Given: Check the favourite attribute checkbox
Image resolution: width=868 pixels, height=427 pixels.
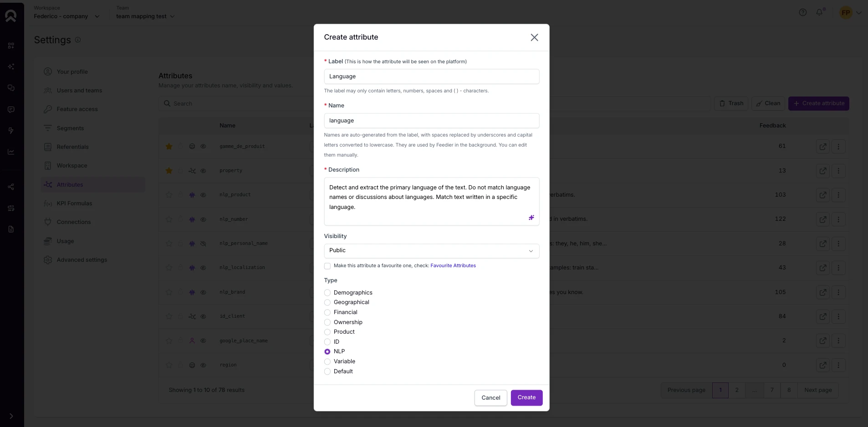Looking at the screenshot, I should [327, 266].
